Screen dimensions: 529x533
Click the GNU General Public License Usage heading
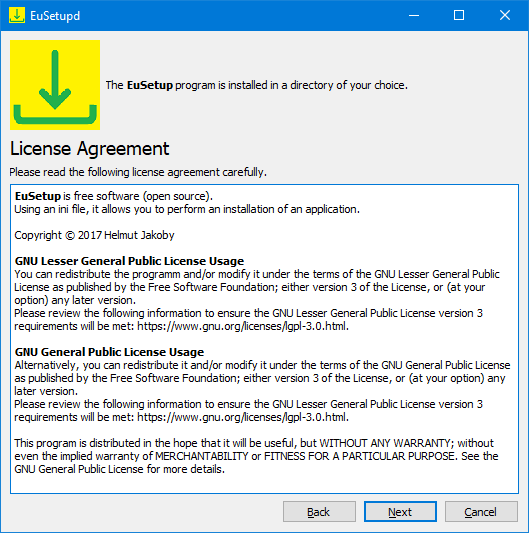coord(109,352)
